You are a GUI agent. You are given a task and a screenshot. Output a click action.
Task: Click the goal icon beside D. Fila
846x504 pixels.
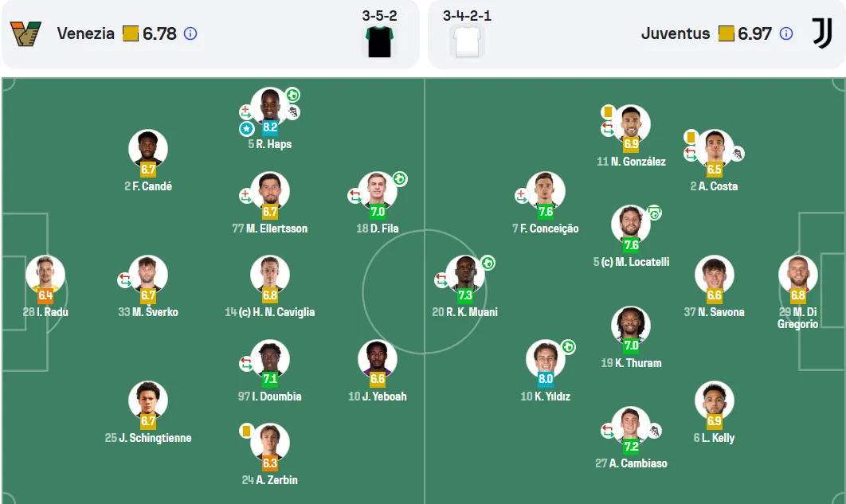[400, 178]
